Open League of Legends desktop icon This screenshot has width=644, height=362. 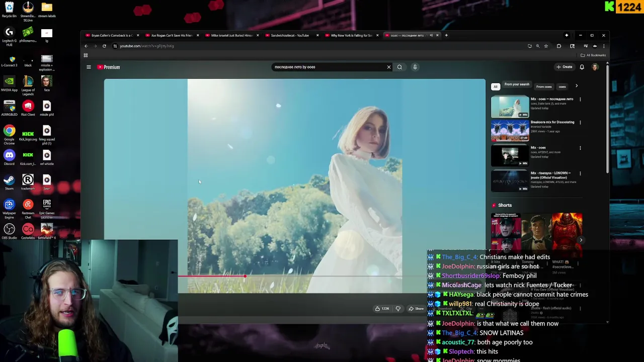coord(28,85)
